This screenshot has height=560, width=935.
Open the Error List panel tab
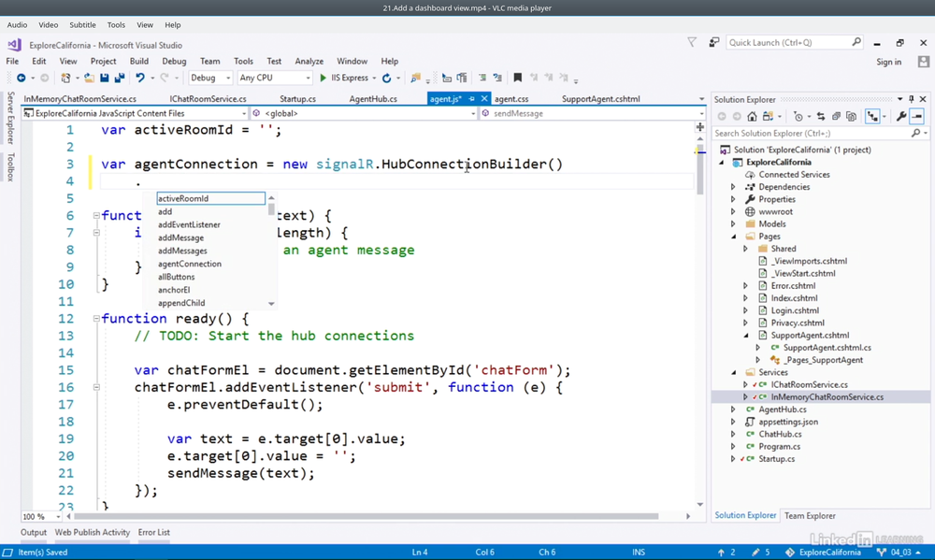pyautogui.click(x=154, y=532)
